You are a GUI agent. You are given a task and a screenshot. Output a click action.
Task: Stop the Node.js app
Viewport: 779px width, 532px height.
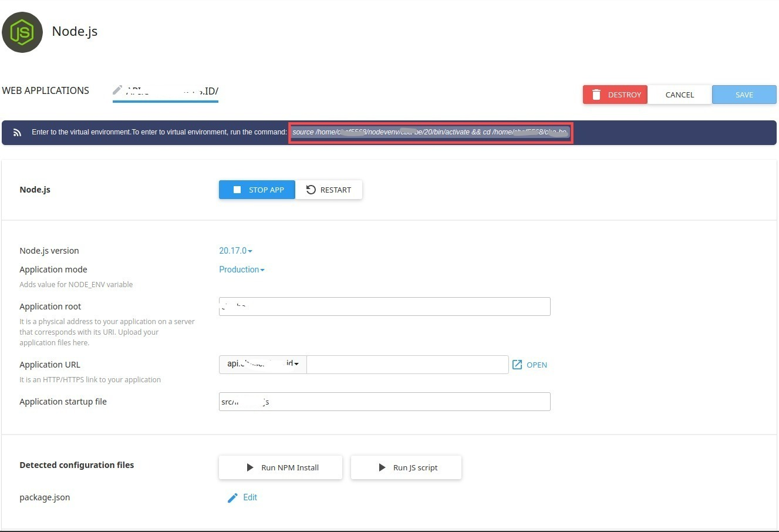(x=257, y=190)
